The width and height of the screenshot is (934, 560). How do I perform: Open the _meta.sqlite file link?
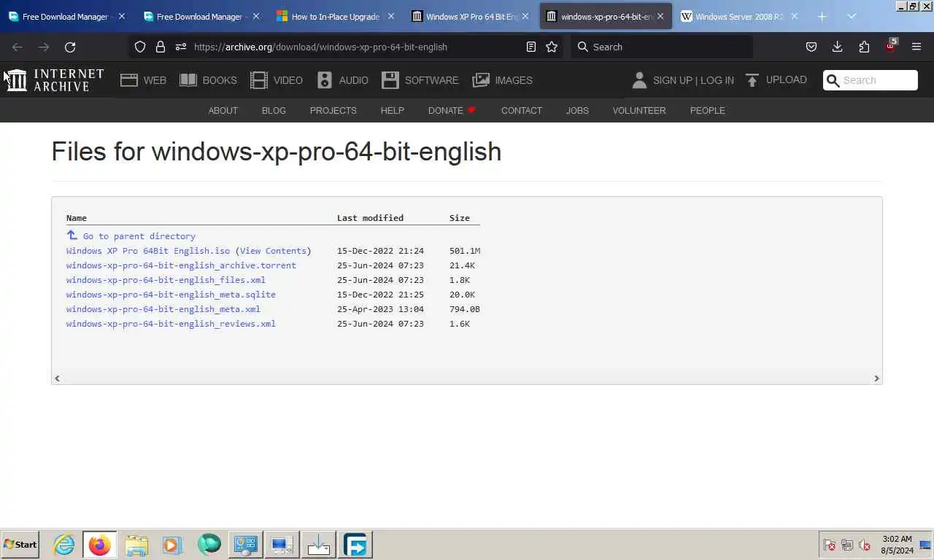171,295
